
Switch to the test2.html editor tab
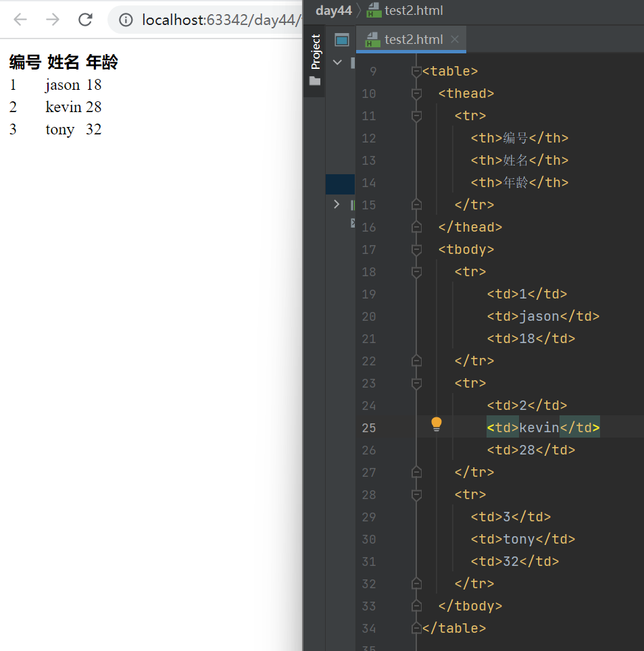(412, 39)
